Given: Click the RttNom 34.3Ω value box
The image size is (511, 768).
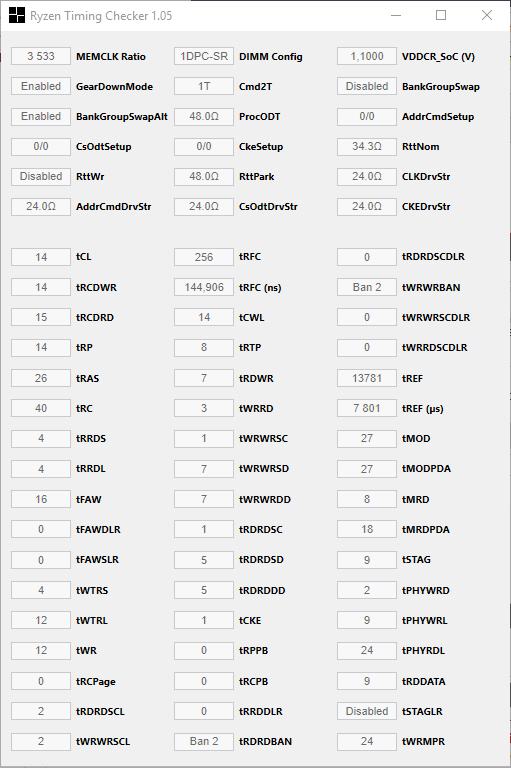Looking at the screenshot, I should 367,146.
